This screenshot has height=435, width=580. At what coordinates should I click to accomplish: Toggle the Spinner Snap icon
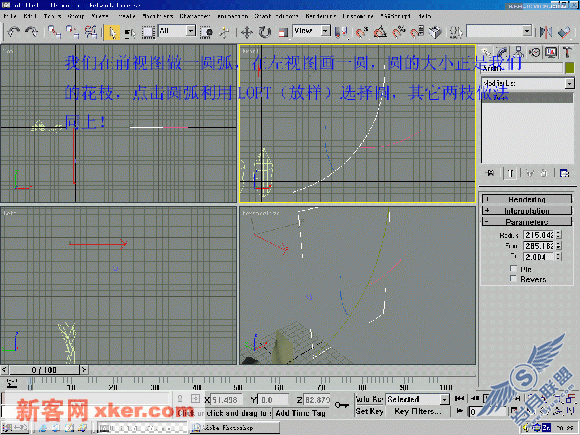point(417,32)
